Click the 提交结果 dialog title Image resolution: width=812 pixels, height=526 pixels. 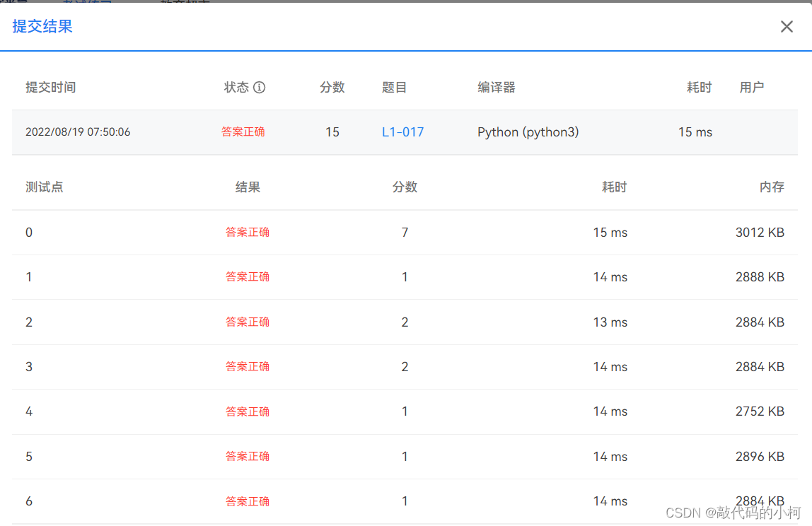click(42, 26)
